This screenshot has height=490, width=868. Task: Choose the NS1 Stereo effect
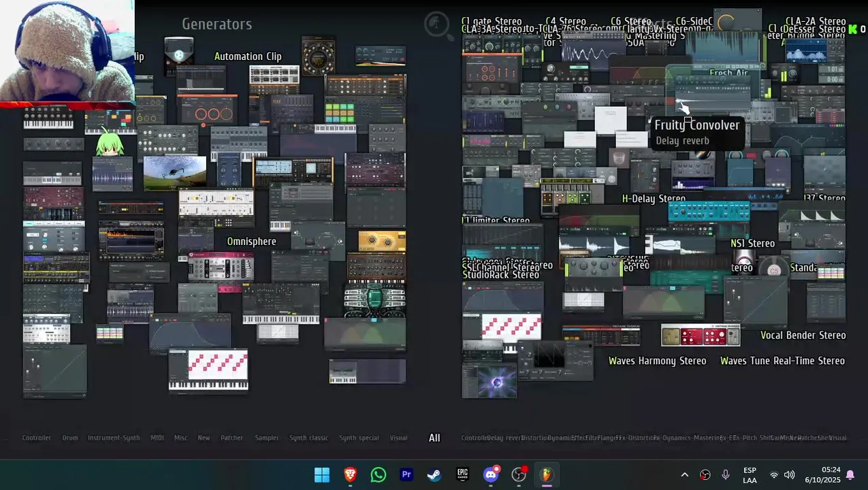(x=752, y=243)
